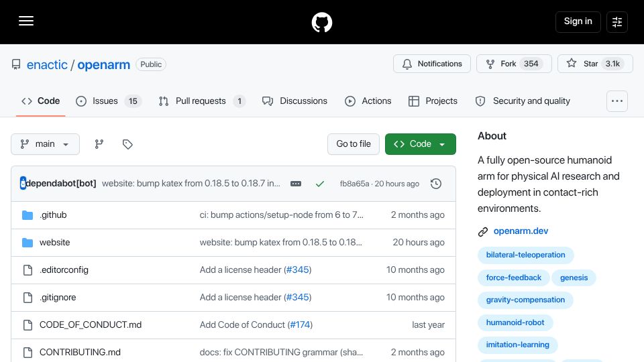Screen dimensions: 644x362
Task: View tags via the tag icon
Action: (127, 144)
